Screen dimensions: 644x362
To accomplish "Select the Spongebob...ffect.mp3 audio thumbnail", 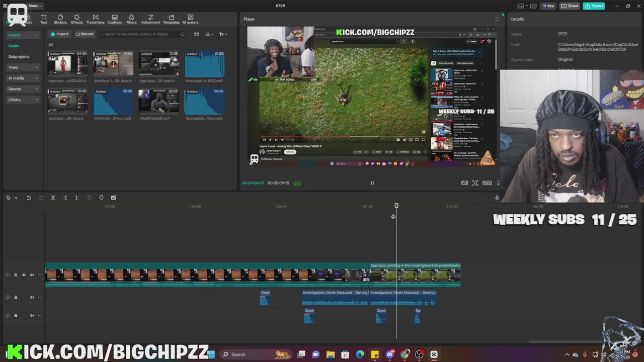I will coord(204,102).
